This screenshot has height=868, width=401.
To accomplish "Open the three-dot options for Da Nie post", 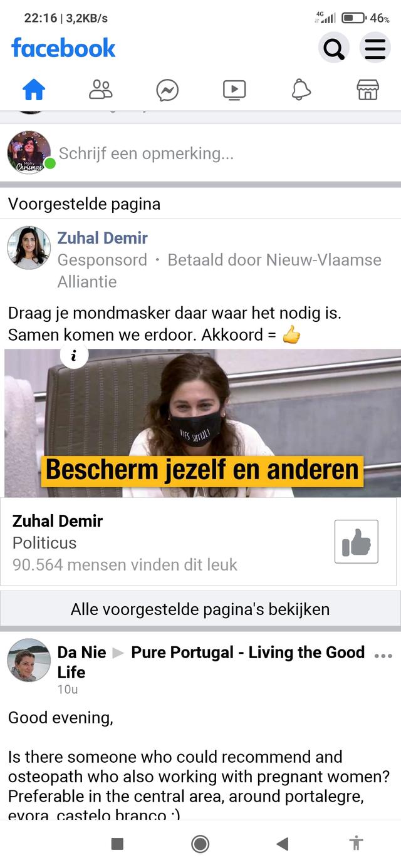I will coord(383,656).
